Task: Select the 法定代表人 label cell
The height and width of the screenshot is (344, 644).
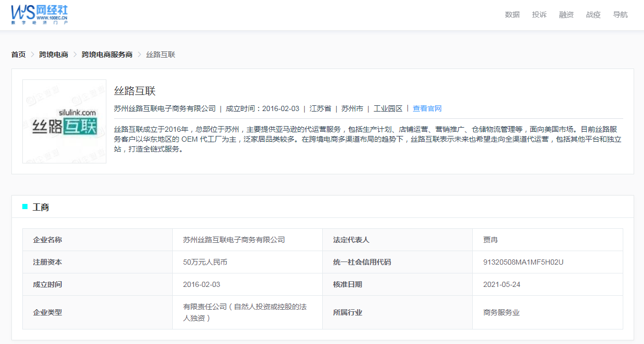Action: tap(398, 240)
